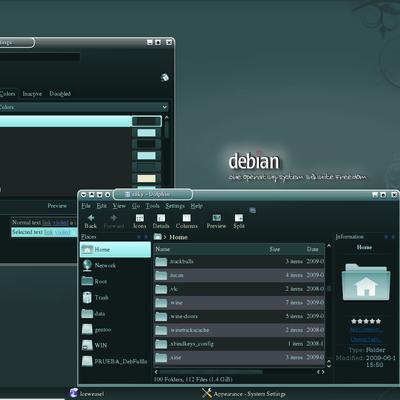Screen dimensions: 400x400
Task: Pick the dark swatch in the highlighted color row
Action: click(146, 121)
